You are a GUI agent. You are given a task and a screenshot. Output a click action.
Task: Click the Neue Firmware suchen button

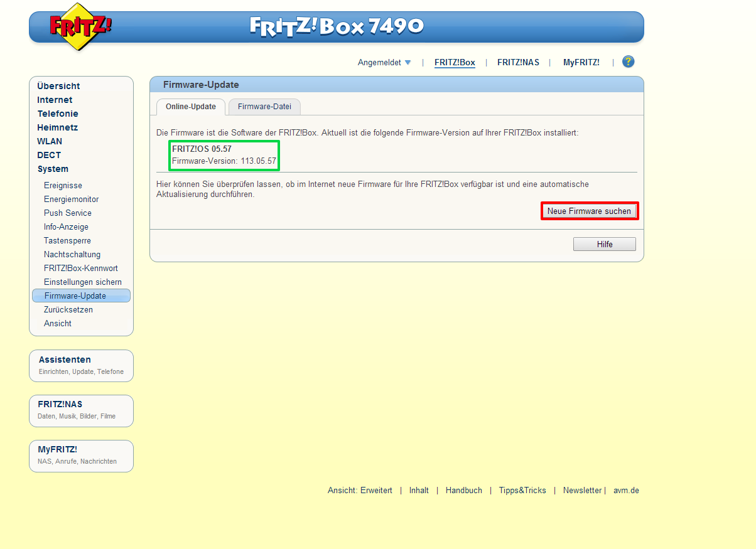(x=589, y=211)
